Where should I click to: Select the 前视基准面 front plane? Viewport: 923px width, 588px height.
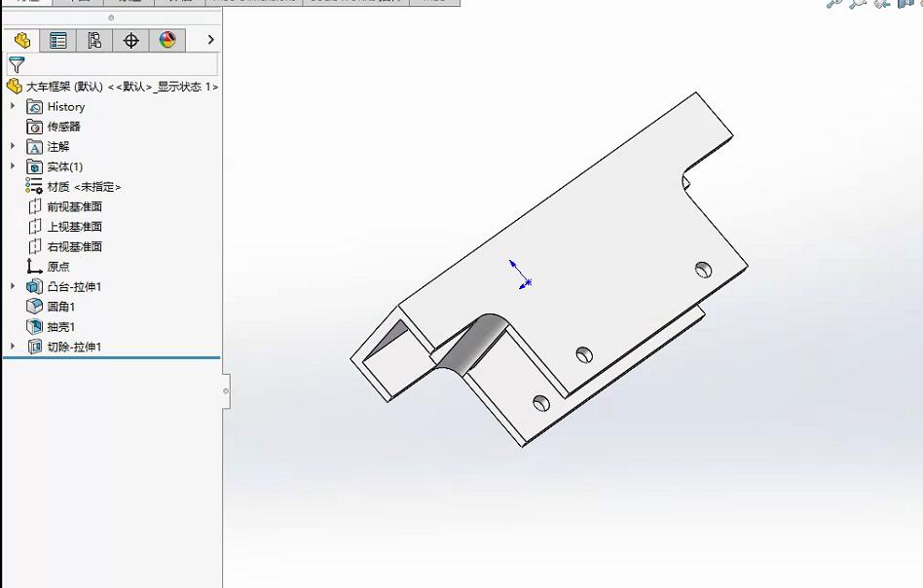65,206
